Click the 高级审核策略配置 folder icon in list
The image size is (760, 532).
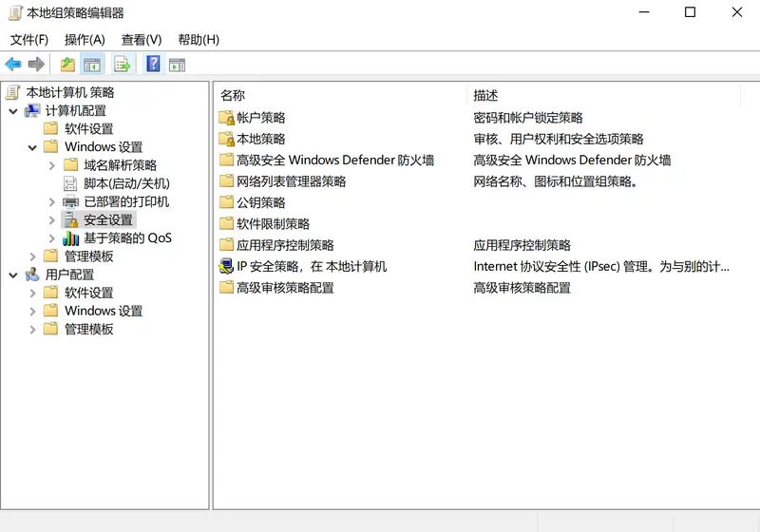pyautogui.click(x=226, y=287)
